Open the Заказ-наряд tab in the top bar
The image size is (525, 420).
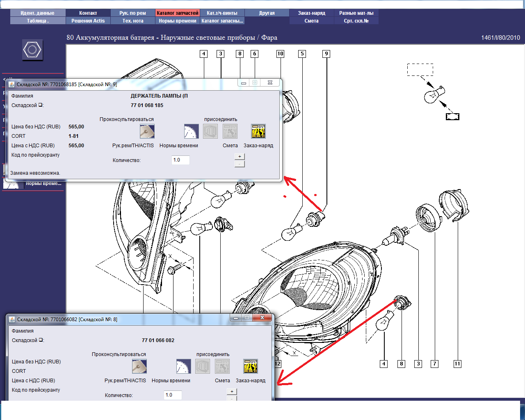tap(312, 13)
